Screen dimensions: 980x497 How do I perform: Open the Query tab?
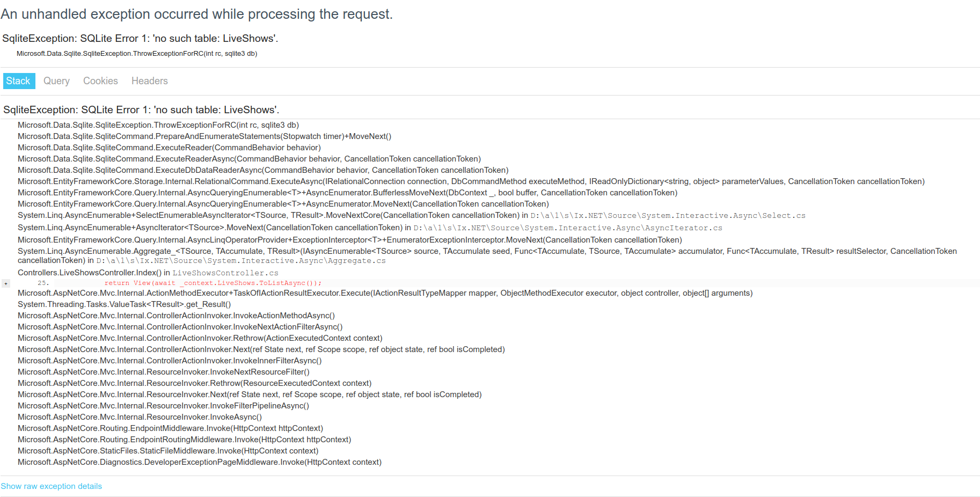(56, 81)
